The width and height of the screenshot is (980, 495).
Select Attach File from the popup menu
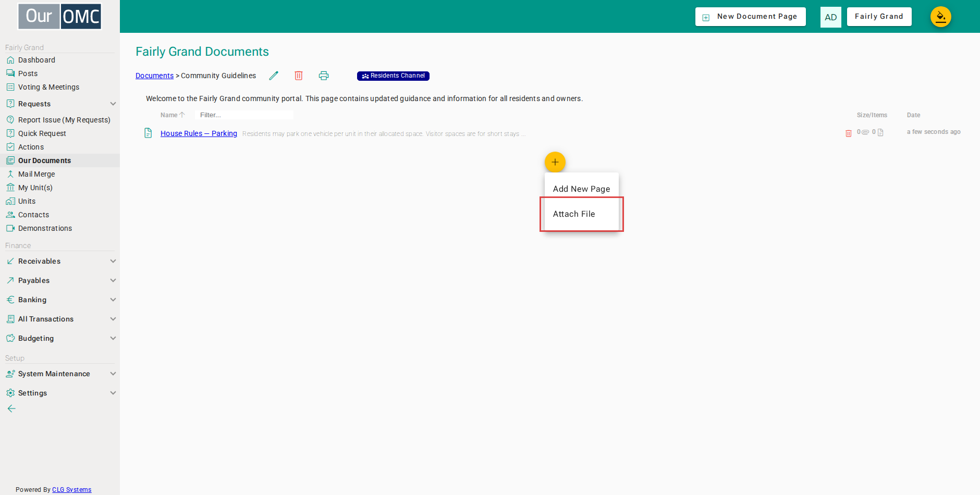pyautogui.click(x=582, y=214)
